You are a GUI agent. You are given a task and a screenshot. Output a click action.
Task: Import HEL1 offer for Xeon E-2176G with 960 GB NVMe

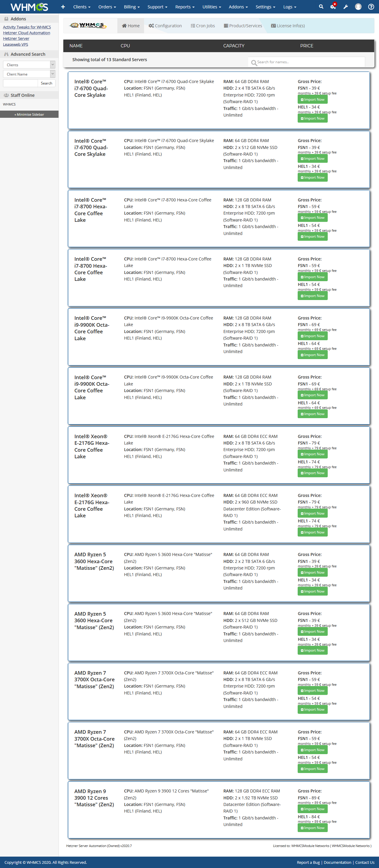[312, 532]
